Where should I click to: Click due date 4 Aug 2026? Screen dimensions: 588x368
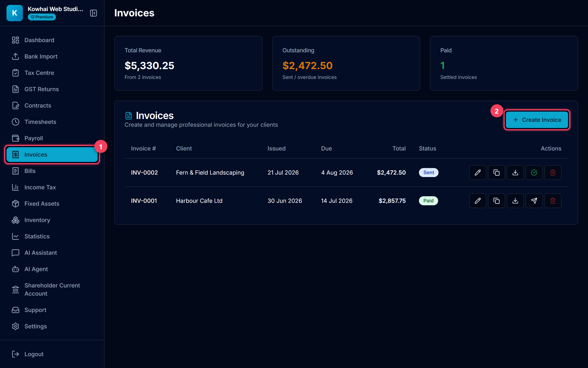[x=337, y=173]
